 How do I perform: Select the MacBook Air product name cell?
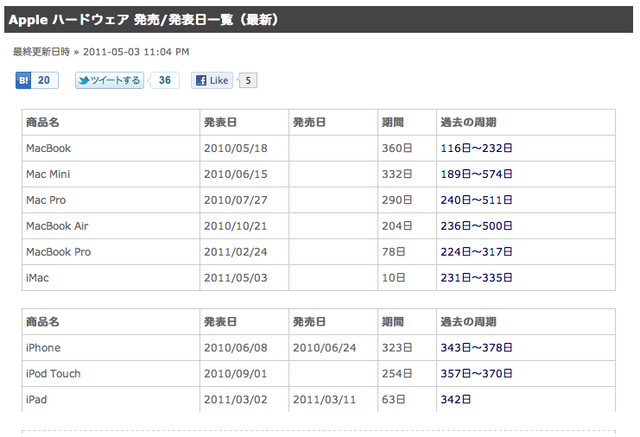(111, 226)
